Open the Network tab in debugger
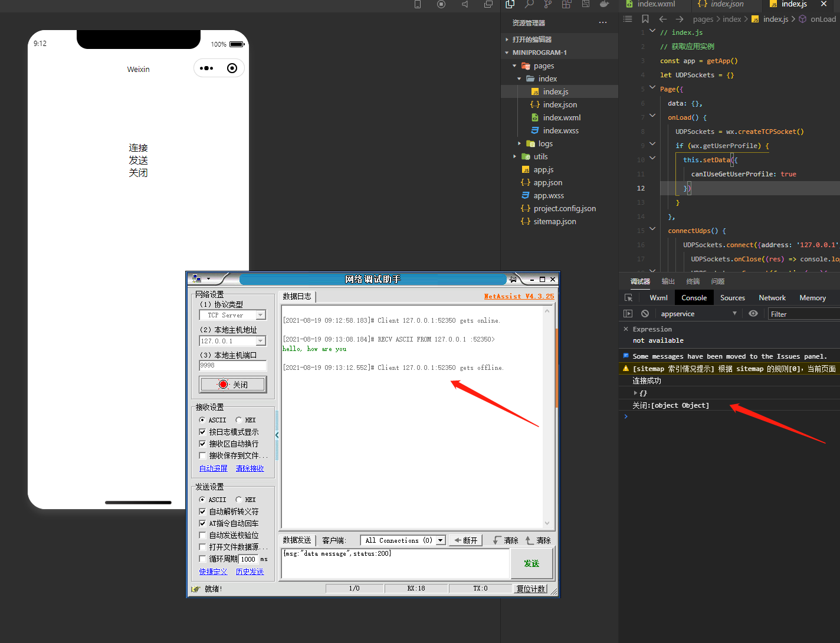 point(772,298)
